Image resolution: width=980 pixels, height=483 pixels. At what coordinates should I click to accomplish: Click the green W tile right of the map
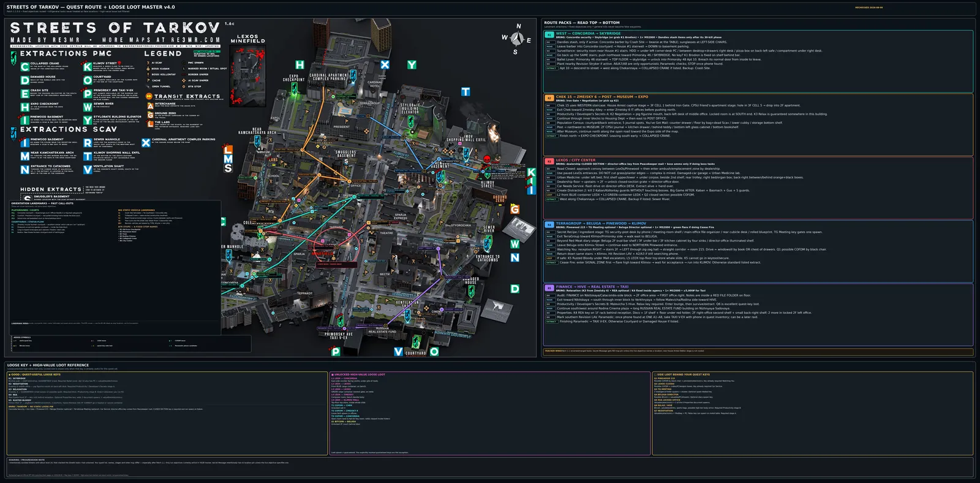(x=514, y=244)
